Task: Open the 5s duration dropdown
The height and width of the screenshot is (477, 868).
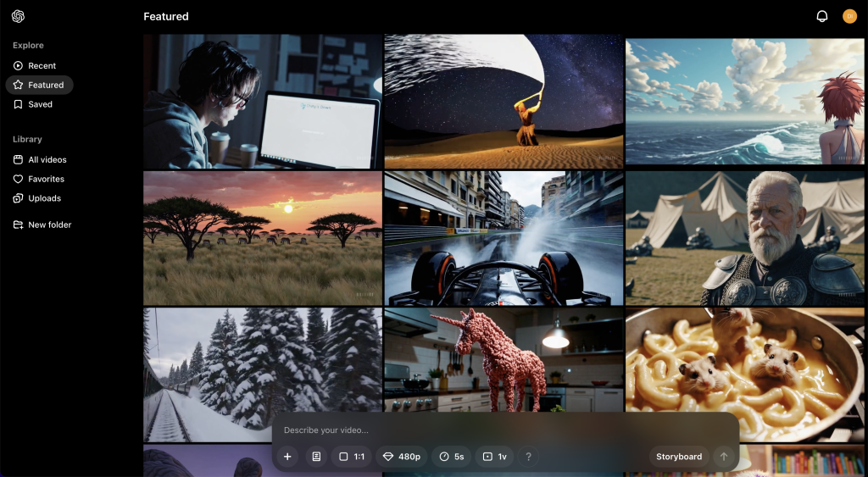Action: [x=451, y=457]
